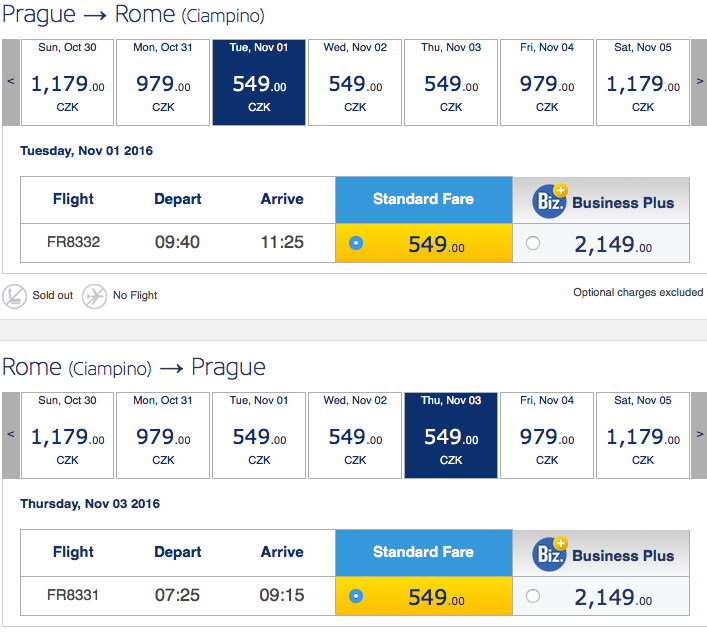The image size is (707, 636).
Task: Show earlier outbound dates with left arrow
Action: coord(11,82)
